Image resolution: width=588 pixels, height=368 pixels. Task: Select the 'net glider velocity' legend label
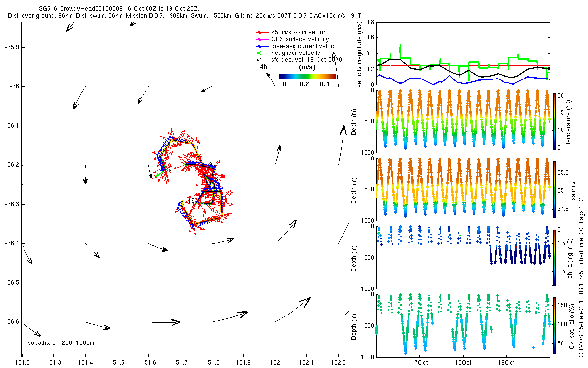click(x=296, y=53)
